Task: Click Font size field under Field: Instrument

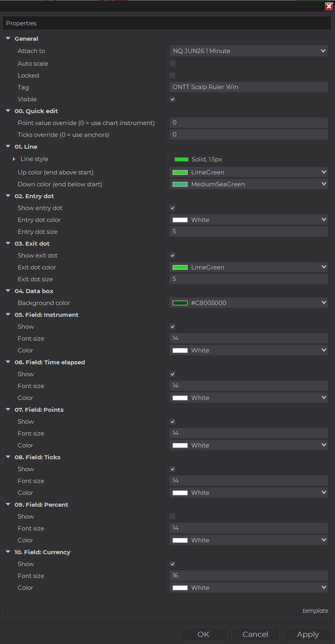Action: 248,338
